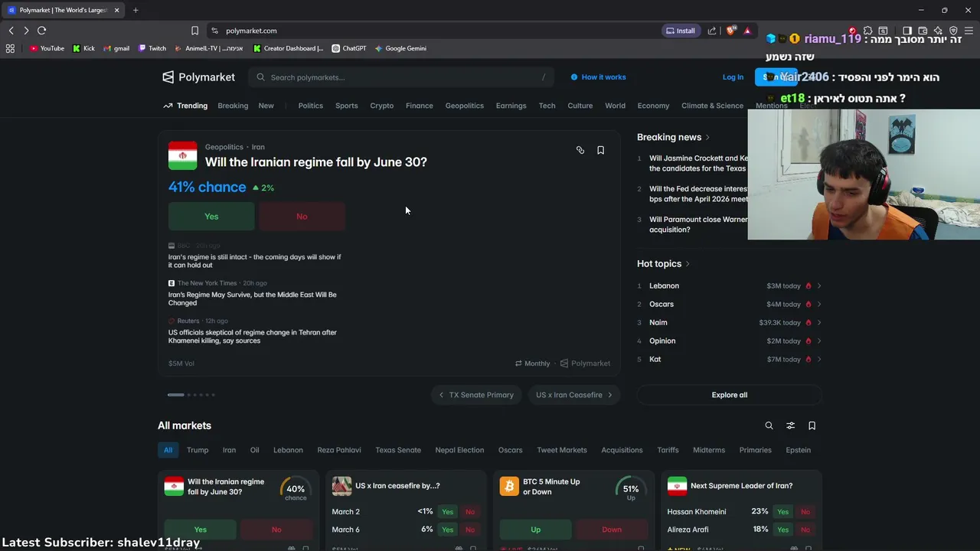Image resolution: width=980 pixels, height=551 pixels.
Task: Go forward in browser history
Action: click(x=26, y=31)
